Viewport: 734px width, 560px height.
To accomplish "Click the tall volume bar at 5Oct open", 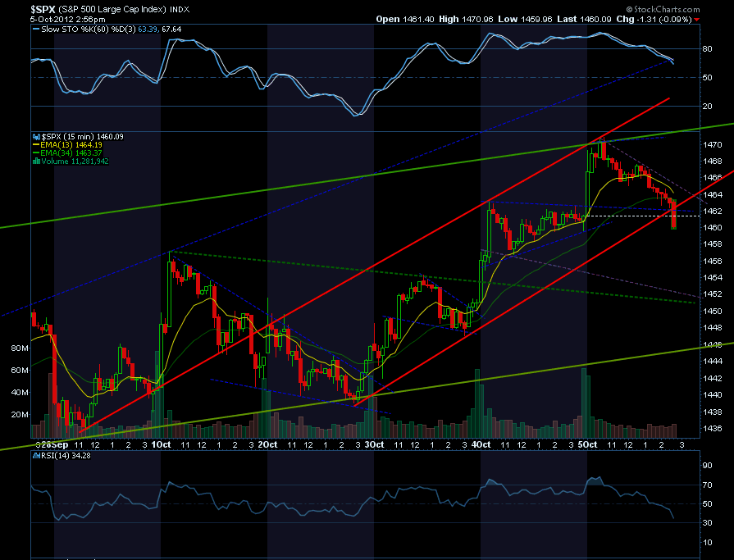I will point(584,403).
